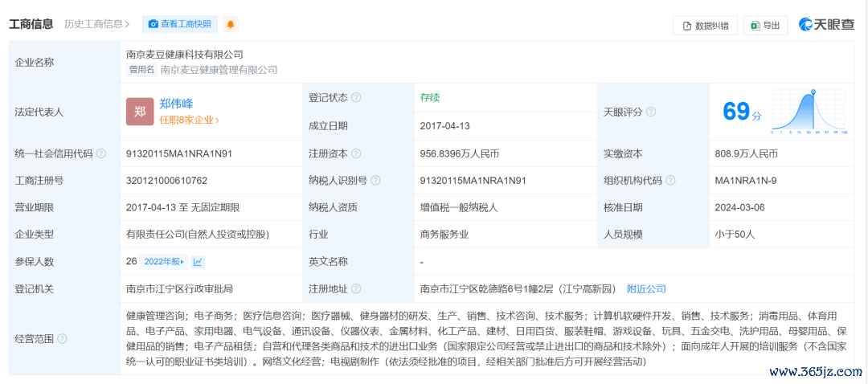Viewport: 868px width, 384px height.
Task: Open 任职8家企业 link
Action: click(190, 120)
